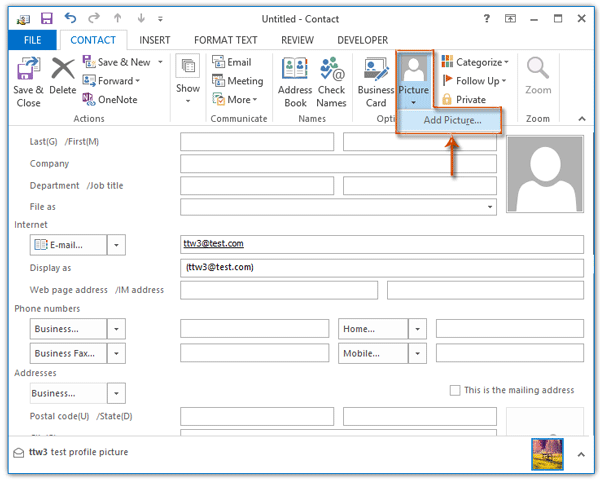Open the DEVELOPER tab
This screenshot has width=600, height=480.
coord(362,40)
